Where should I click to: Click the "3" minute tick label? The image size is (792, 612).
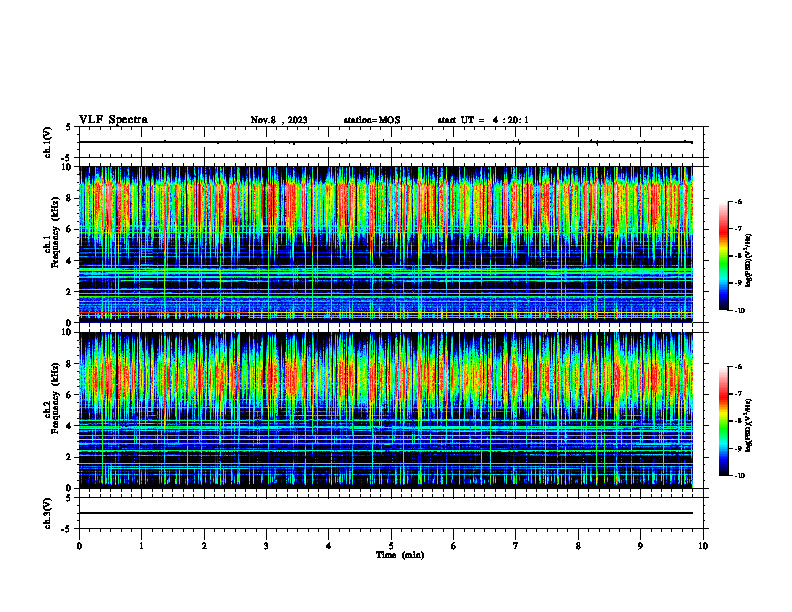pos(266,546)
